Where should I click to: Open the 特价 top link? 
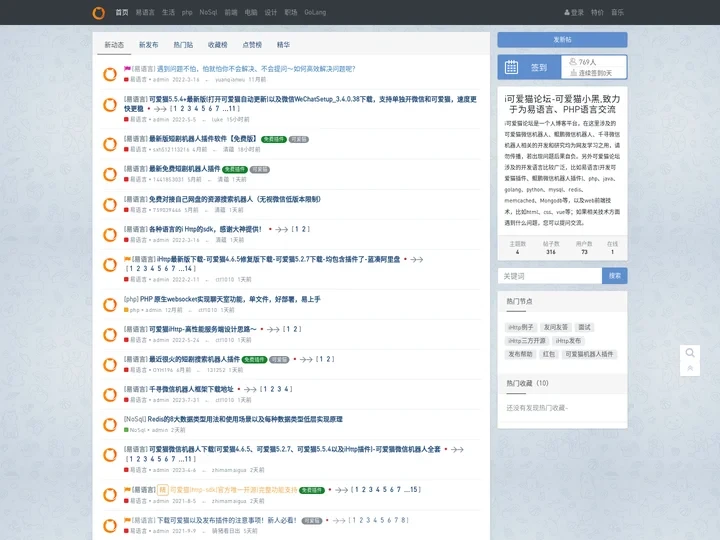point(597,12)
